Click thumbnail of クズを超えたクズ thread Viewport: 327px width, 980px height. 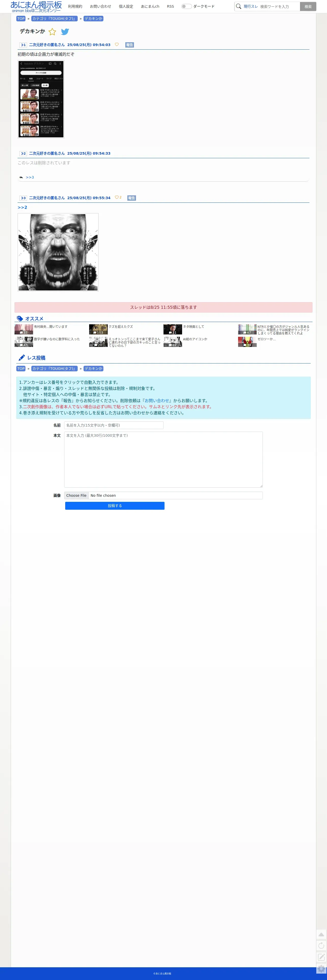click(98, 329)
